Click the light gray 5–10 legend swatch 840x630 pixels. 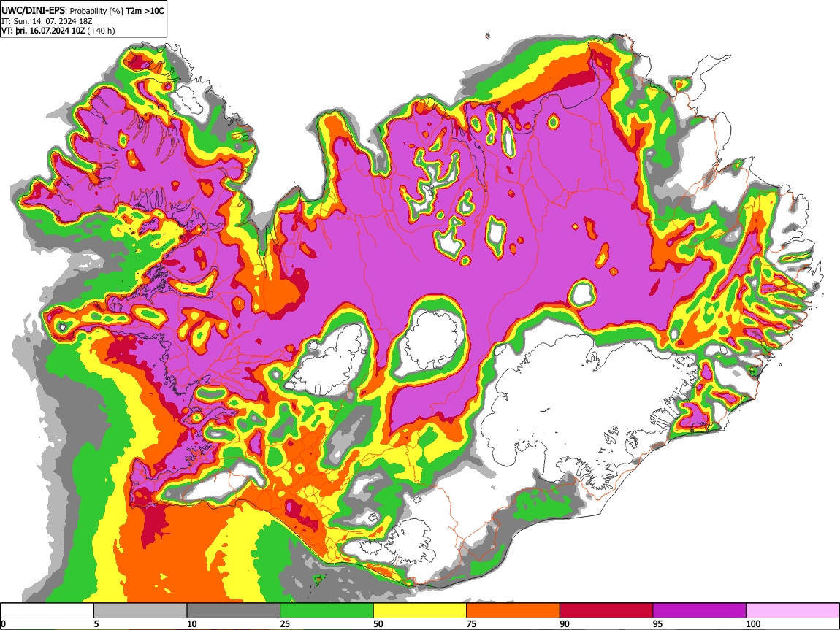[140, 611]
